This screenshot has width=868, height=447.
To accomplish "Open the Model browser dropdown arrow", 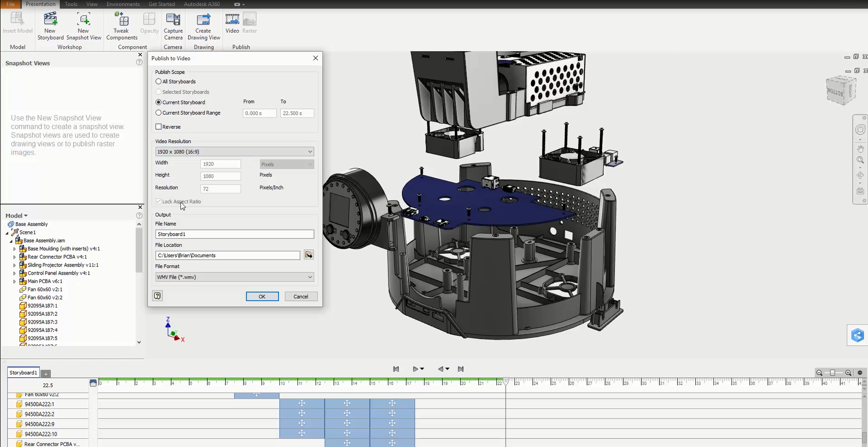I will [26, 216].
